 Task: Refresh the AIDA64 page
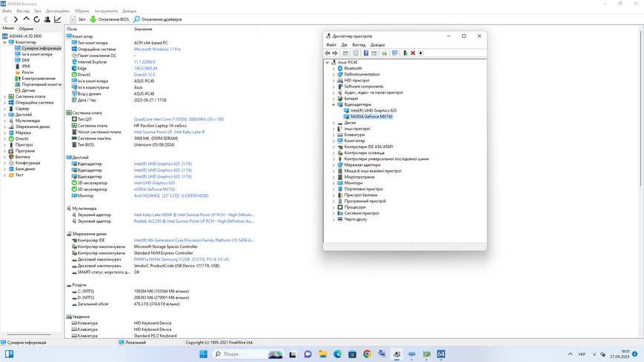36,19
